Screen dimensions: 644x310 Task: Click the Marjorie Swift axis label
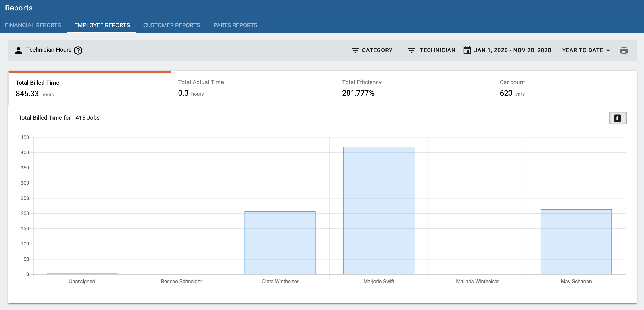[x=379, y=281]
